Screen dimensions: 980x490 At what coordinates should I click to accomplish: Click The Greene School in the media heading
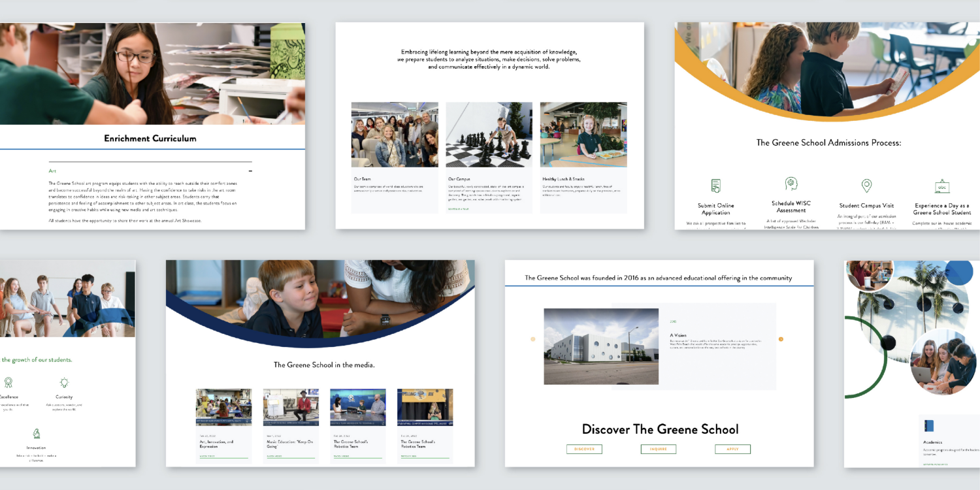pos(324,365)
